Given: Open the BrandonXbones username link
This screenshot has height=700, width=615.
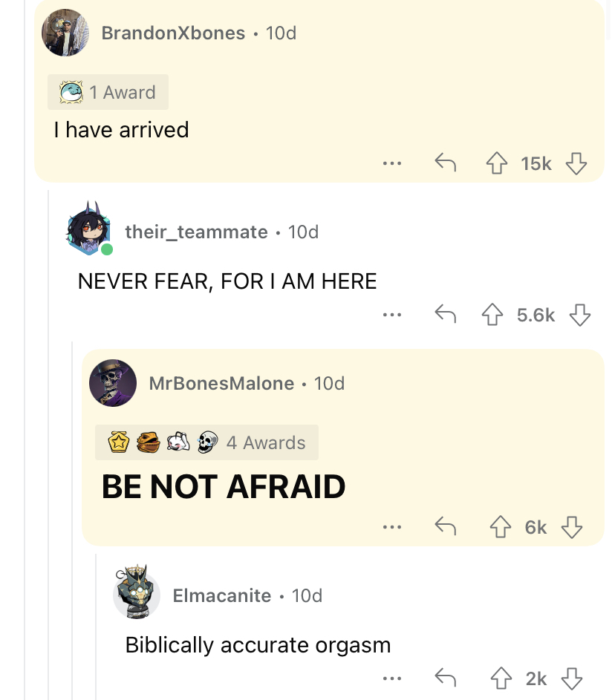Looking at the screenshot, I should [x=173, y=33].
